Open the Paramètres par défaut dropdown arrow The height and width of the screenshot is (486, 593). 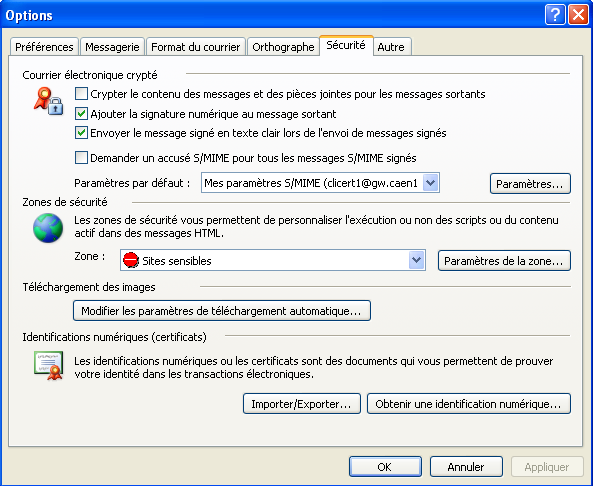[430, 183]
